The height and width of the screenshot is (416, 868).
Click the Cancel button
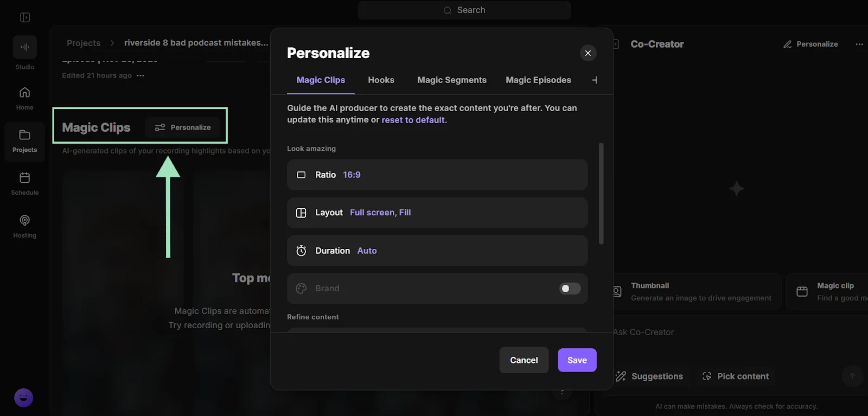(524, 360)
